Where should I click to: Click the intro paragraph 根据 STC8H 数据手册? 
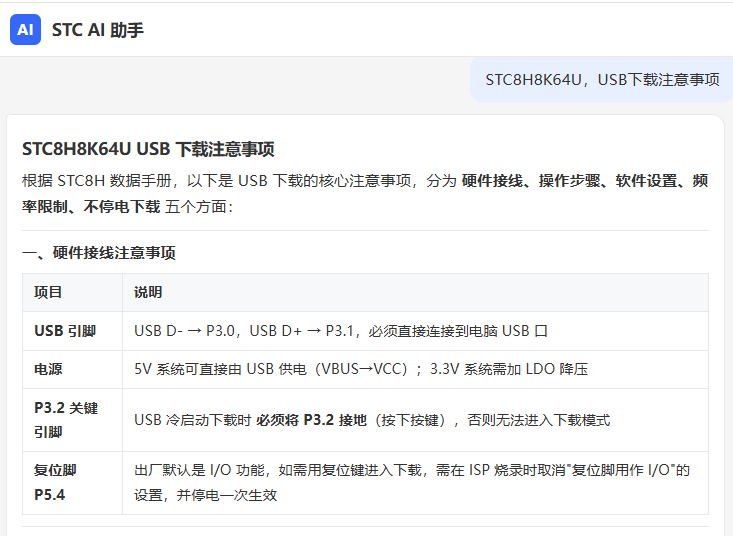point(365,193)
